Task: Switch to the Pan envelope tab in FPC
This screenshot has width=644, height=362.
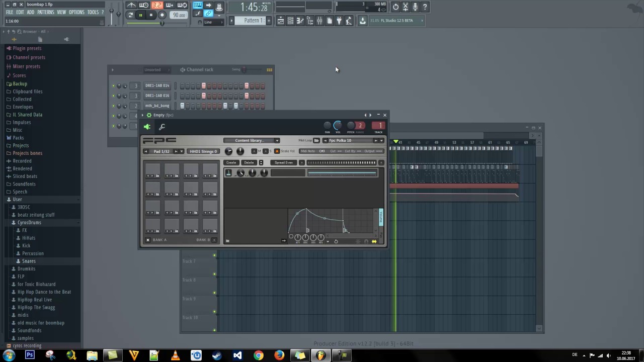Action: pyautogui.click(x=381, y=235)
